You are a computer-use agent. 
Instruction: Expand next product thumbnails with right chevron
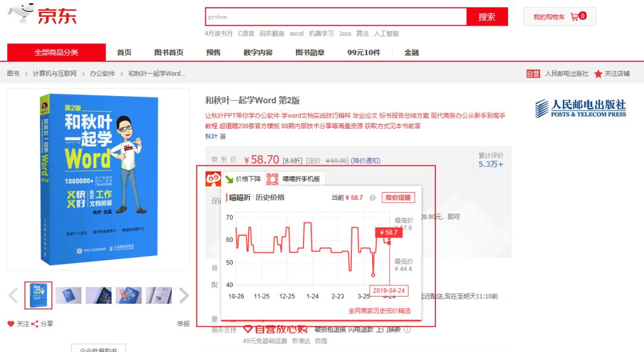point(184,295)
